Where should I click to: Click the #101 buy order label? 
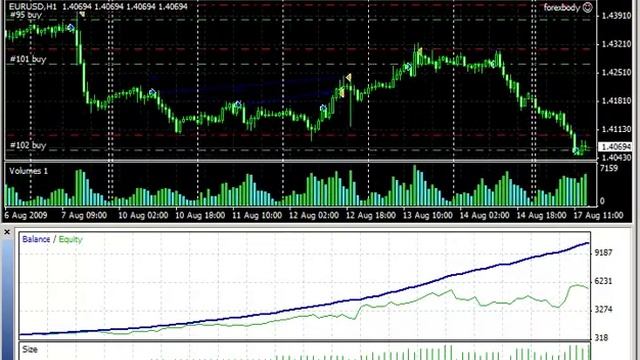28,60
